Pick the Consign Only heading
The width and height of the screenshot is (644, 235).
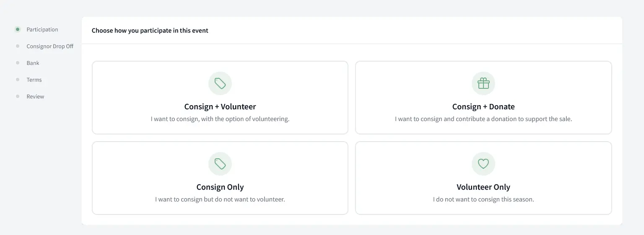coord(220,187)
